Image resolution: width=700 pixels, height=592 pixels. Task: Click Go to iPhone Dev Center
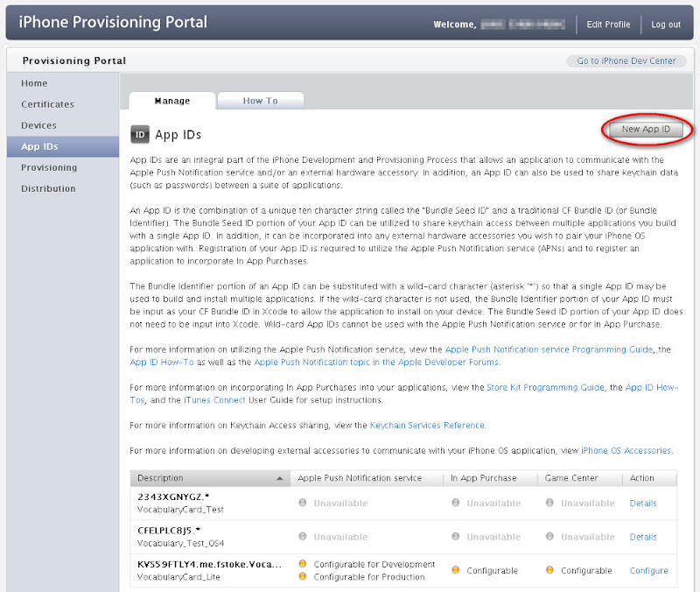[626, 60]
